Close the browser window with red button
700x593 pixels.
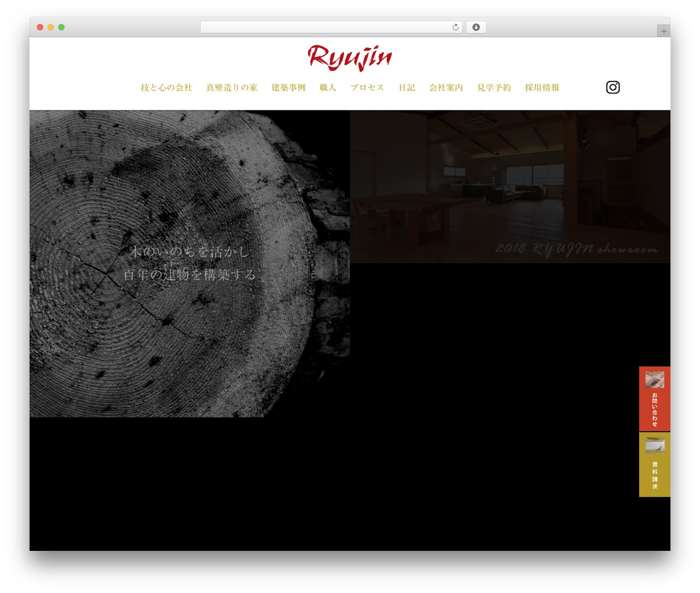[40, 27]
